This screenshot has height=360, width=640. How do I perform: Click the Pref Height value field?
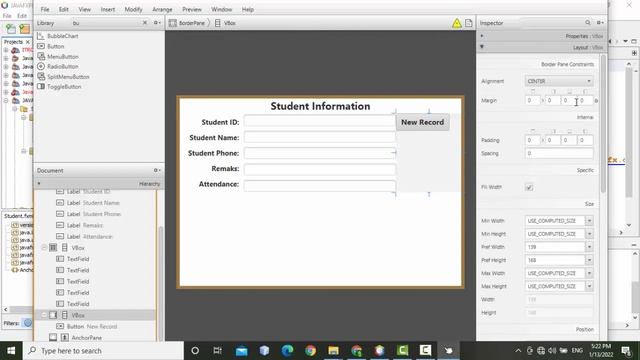[555, 260]
